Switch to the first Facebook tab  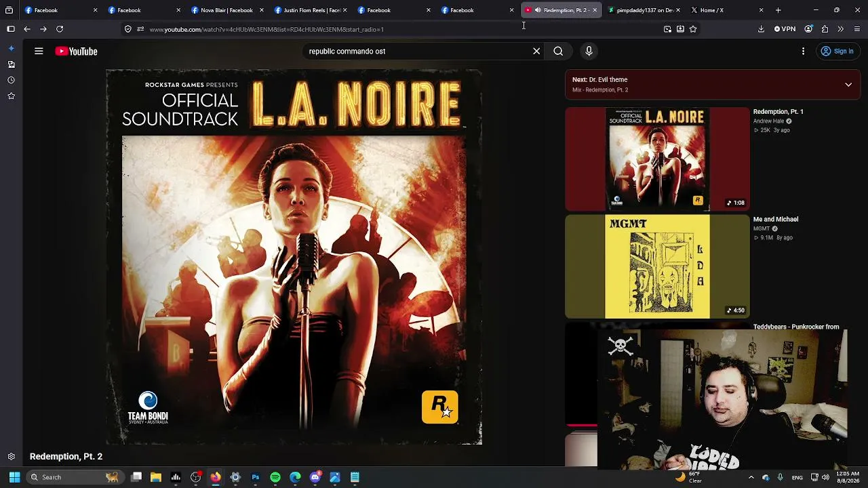coord(60,10)
